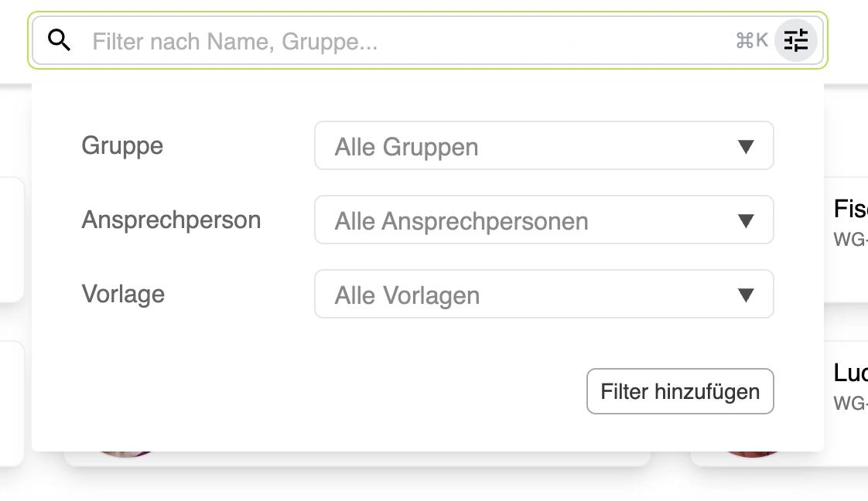Click the ⌘K shortcut hint
The image size is (868, 501).
click(x=752, y=40)
